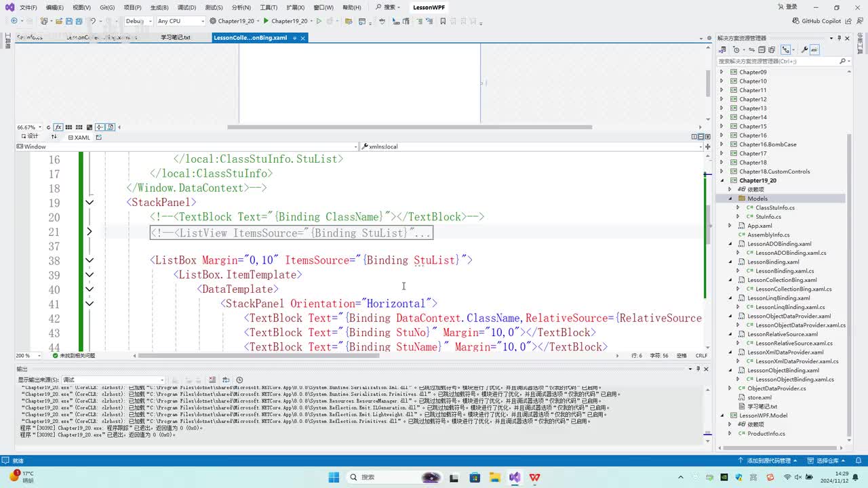Screen dimensions: 868x488
Task: Clear all output with the output toolbar icon
Action: coord(212,380)
